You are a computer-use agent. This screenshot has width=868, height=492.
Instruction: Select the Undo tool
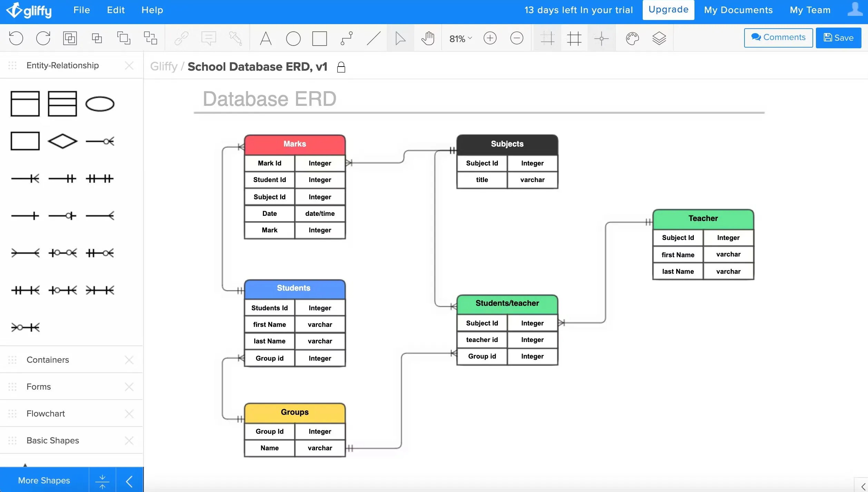(16, 38)
